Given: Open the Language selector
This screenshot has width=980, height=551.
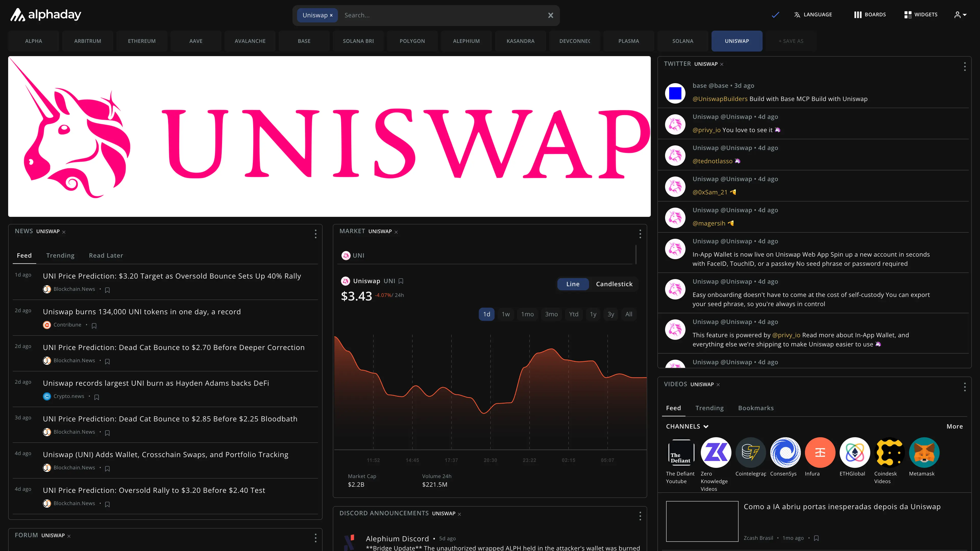Looking at the screenshot, I should [813, 15].
